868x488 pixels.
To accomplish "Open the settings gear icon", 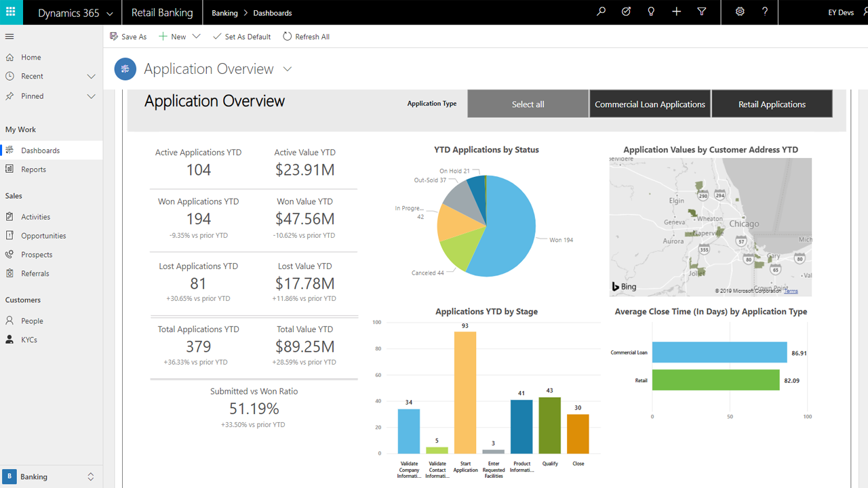I will click(740, 12).
